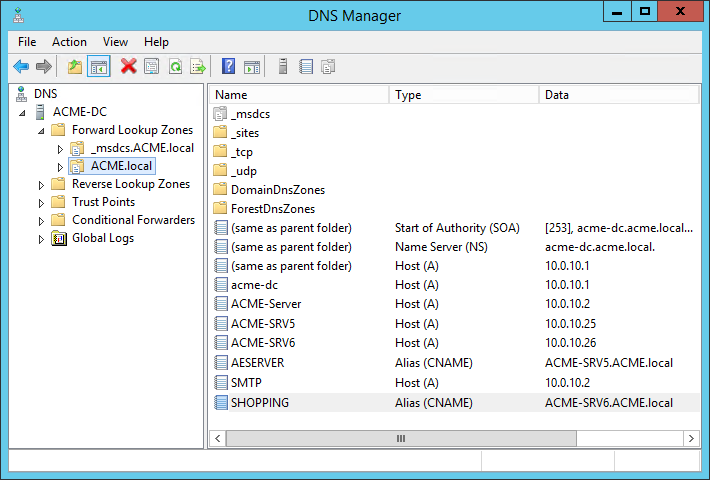Toggle Show/Hide Console Tree toolbar icon

98,67
